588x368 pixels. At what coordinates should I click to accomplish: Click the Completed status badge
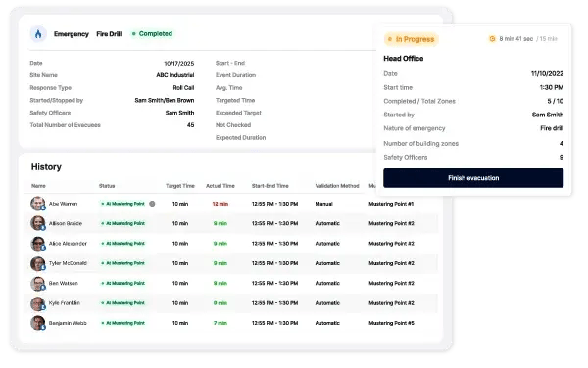point(152,33)
